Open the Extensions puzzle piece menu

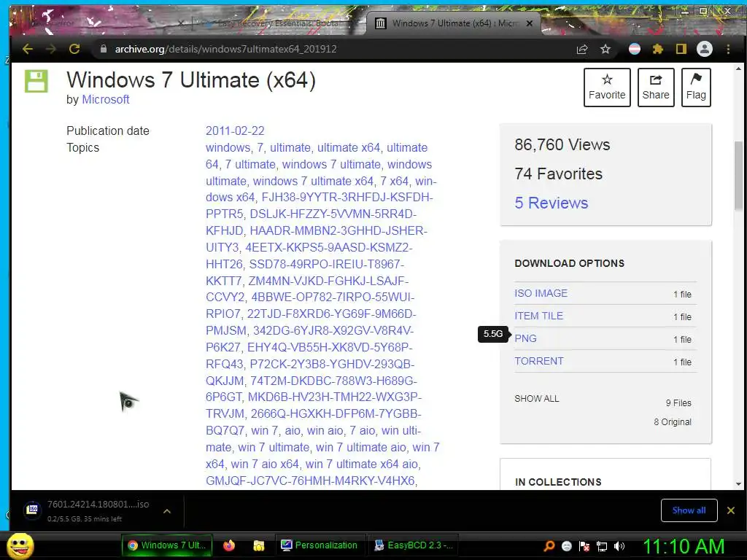tap(658, 49)
